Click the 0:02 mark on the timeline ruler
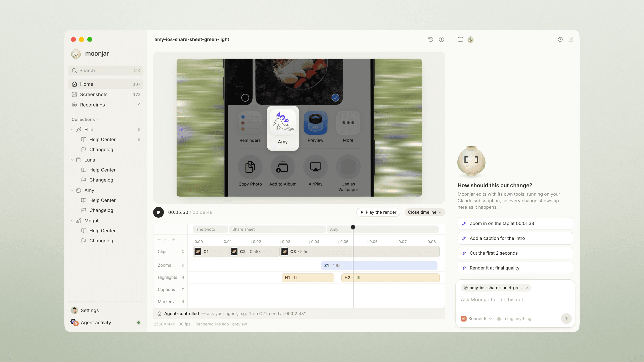Screen dimensions: 644x362 point(257,242)
